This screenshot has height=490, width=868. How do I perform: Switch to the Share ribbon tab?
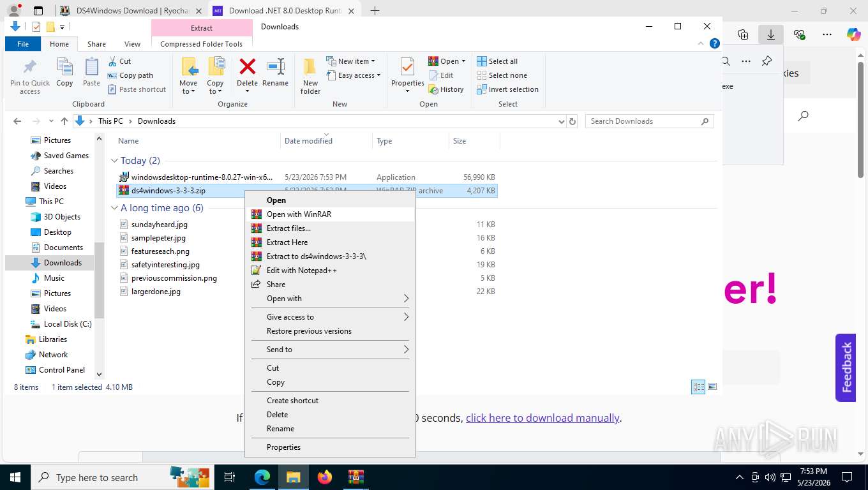tap(96, 44)
